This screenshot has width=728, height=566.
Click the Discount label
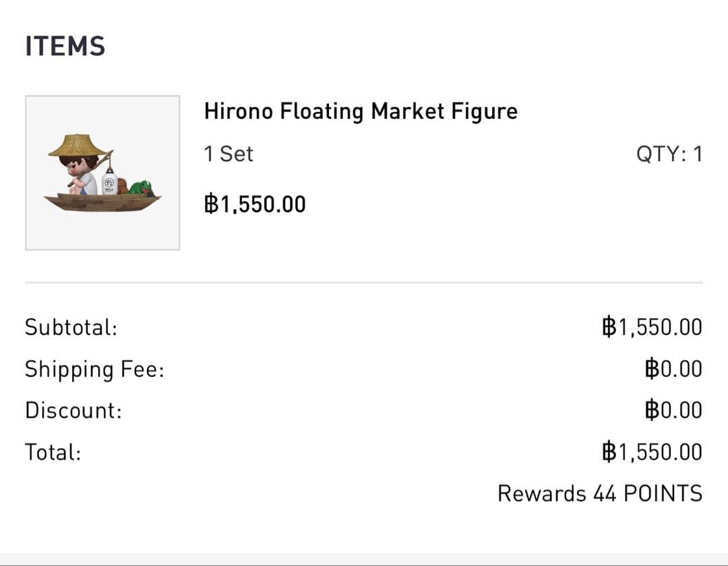tap(73, 410)
